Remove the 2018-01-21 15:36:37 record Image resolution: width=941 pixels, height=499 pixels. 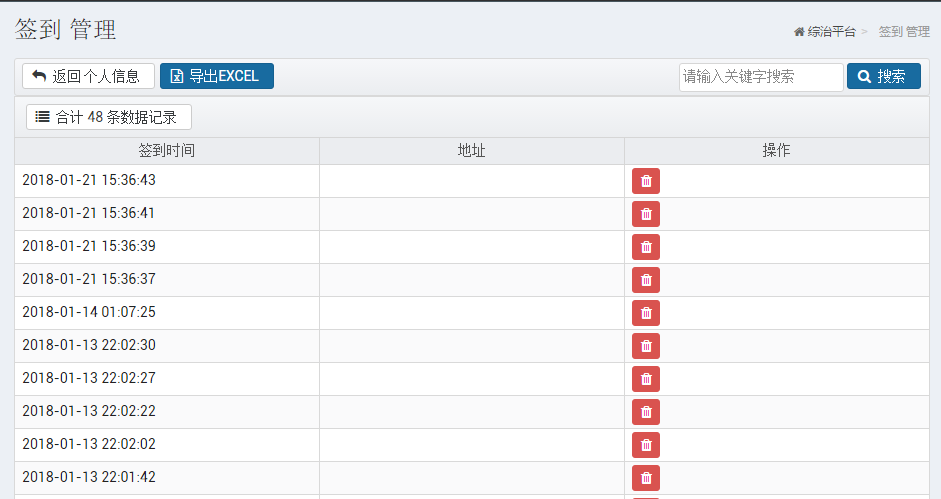(x=646, y=280)
